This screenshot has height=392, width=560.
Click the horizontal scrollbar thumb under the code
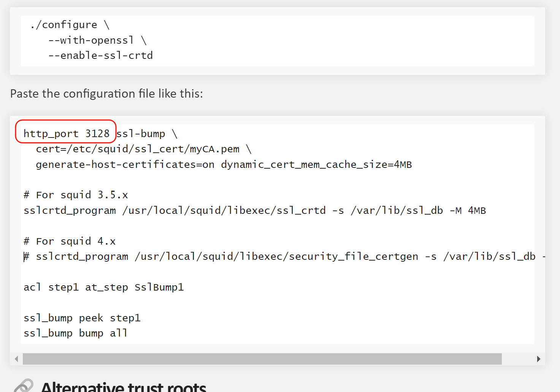coord(262,359)
